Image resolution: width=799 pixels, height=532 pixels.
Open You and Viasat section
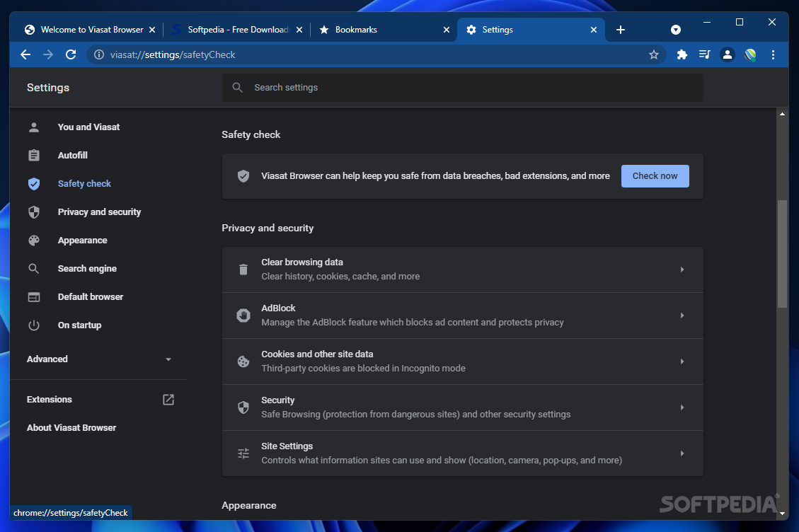point(88,127)
